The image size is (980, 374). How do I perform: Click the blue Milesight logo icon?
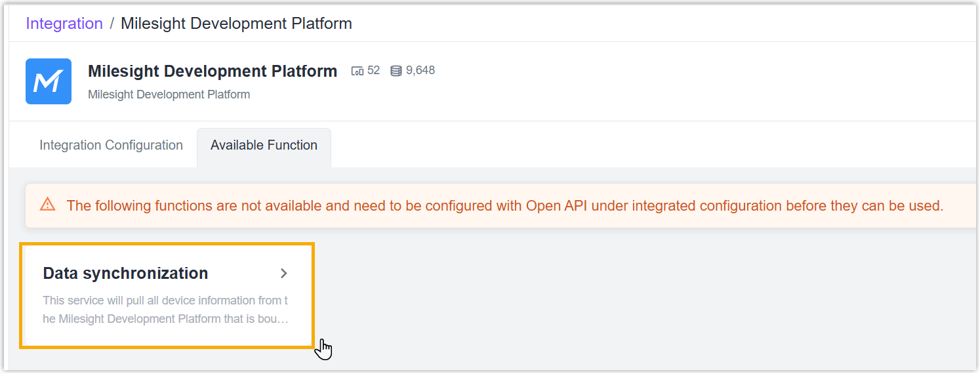tap(49, 81)
